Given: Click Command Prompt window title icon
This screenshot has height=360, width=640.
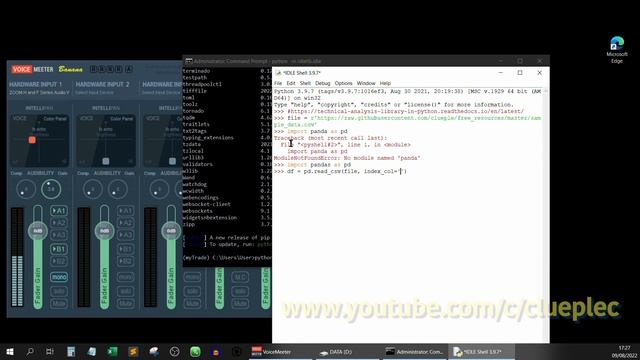Looking at the screenshot, I should tap(189, 61).
